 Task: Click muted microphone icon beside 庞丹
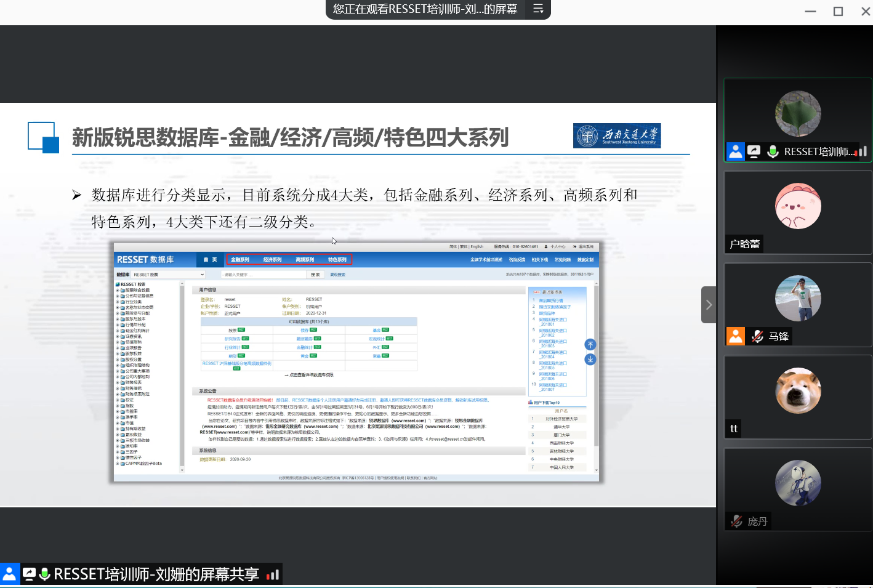[x=736, y=521]
